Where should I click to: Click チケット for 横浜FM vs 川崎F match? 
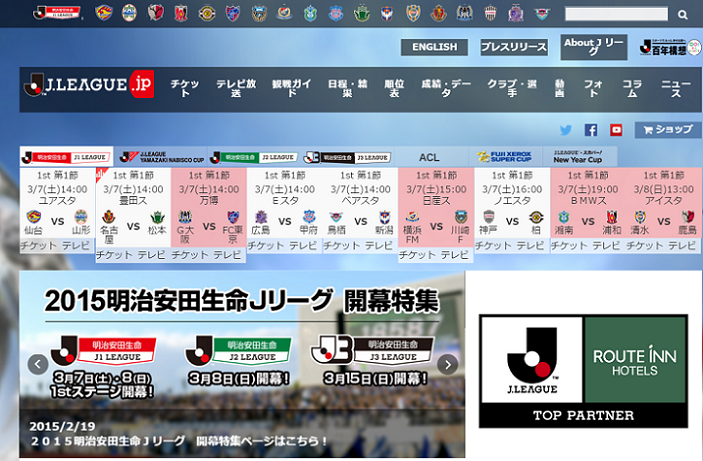(417, 255)
